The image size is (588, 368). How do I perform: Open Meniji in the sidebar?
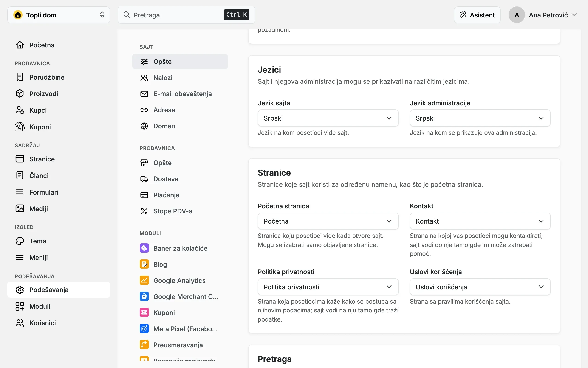59,258
